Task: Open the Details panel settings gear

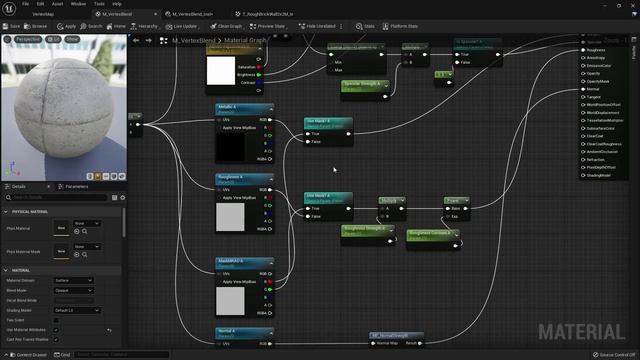Action: [122, 198]
